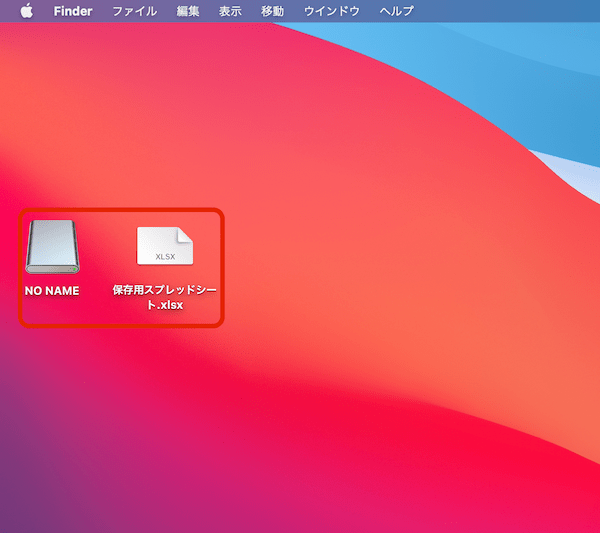Click the NO NAME drive label
This screenshot has width=600, height=533.
click(x=52, y=291)
